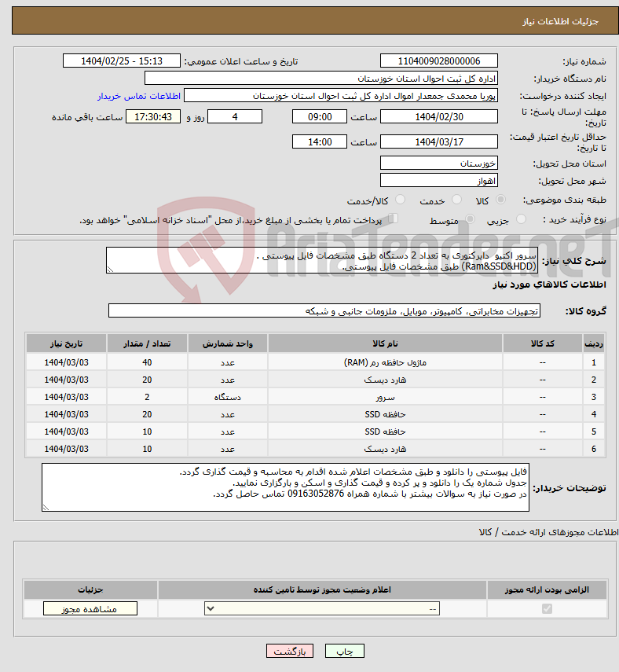
Task: Click the delivery province field خوزستان
Action: click(x=438, y=163)
